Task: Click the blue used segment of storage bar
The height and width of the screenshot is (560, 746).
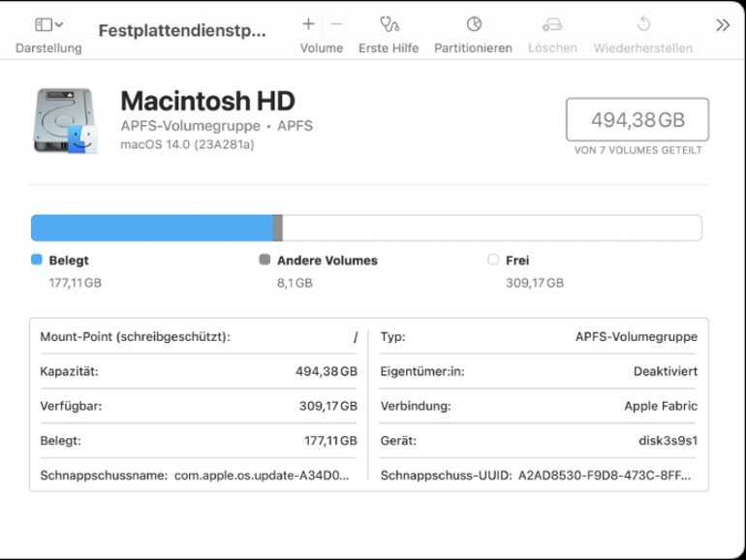Action: point(151,229)
